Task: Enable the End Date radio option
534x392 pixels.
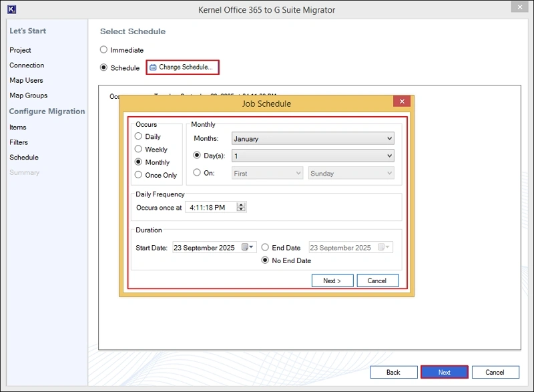Action: (x=266, y=248)
